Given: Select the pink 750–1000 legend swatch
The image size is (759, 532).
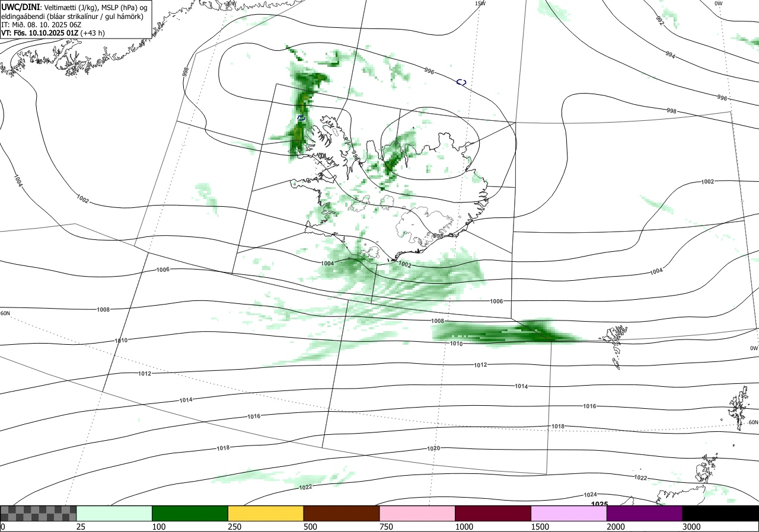Looking at the screenshot, I should pyautogui.click(x=417, y=513).
